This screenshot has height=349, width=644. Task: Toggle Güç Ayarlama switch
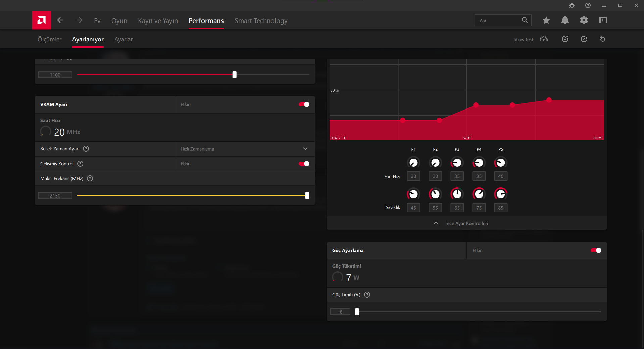coord(596,250)
